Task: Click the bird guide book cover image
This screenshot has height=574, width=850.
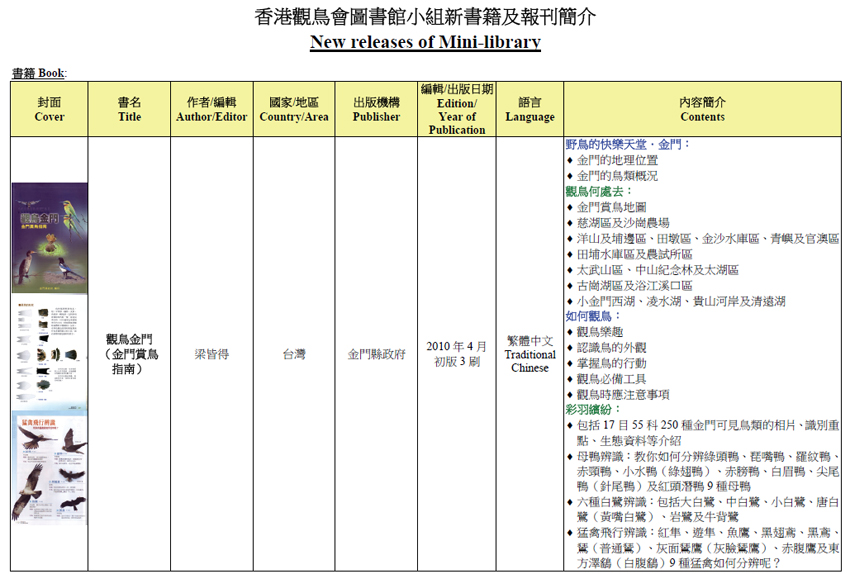Action: click(49, 238)
